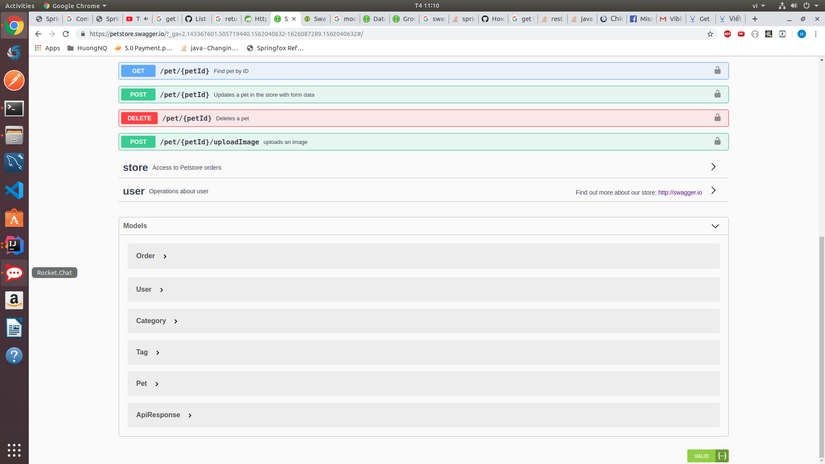Screen dimensions: 825x464
Task: Open 'vi' input language indicator
Action: (x=758, y=5)
